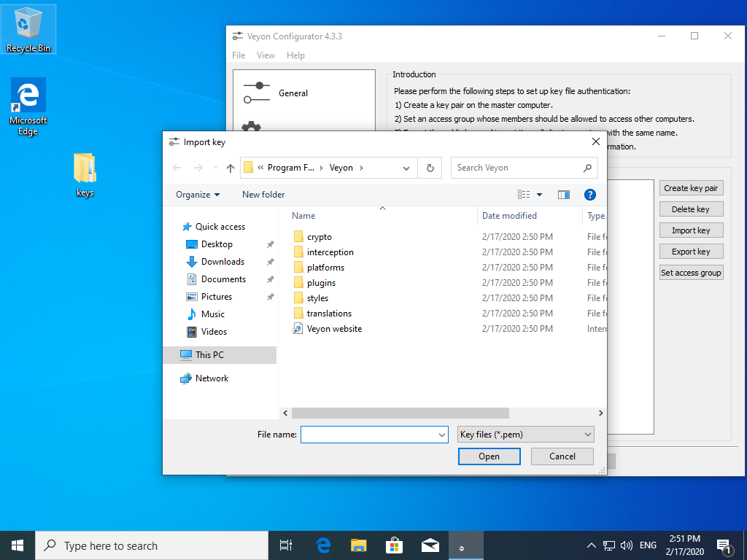The width and height of the screenshot is (747, 560).
Task: Click Set access group button
Action: 691,273
